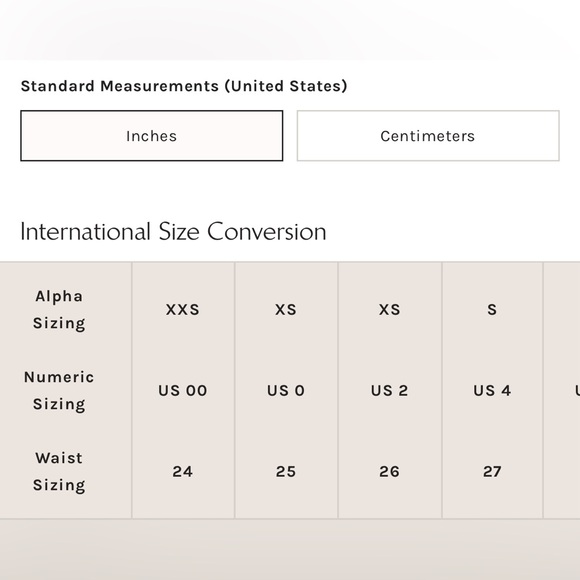Click waist size 24 cell

(183, 472)
